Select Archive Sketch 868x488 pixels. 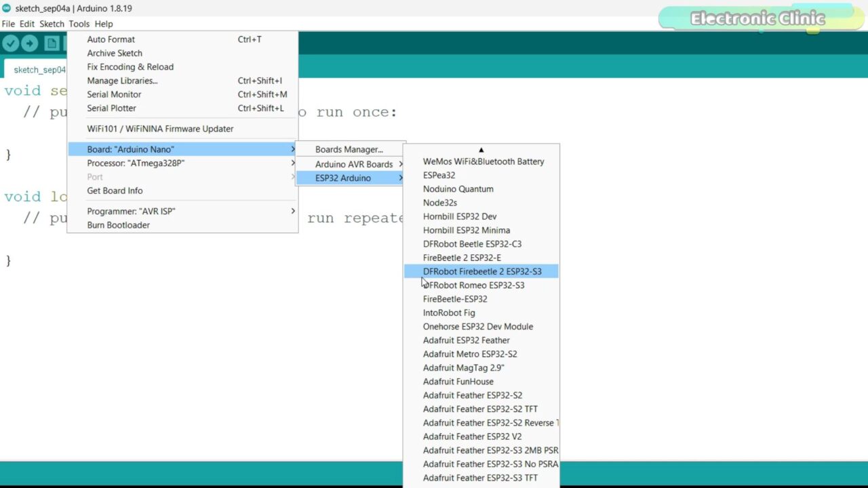182,53
